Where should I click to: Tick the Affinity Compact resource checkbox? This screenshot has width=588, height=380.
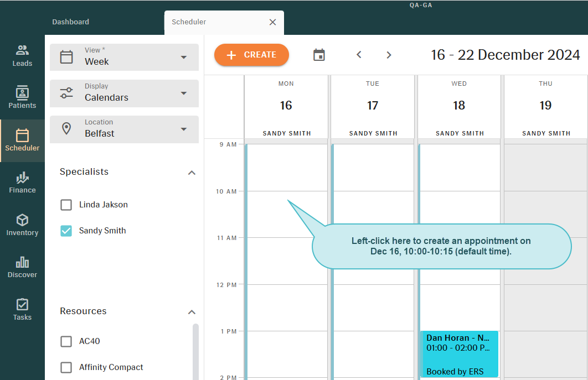tap(66, 368)
